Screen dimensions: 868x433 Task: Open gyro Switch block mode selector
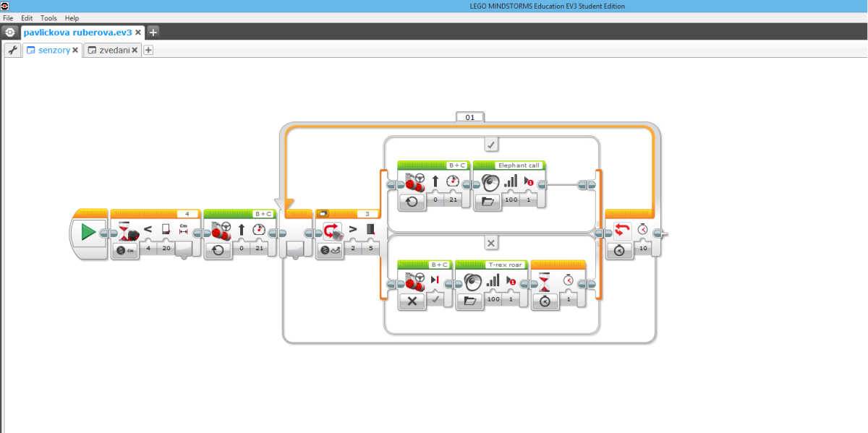[330, 250]
